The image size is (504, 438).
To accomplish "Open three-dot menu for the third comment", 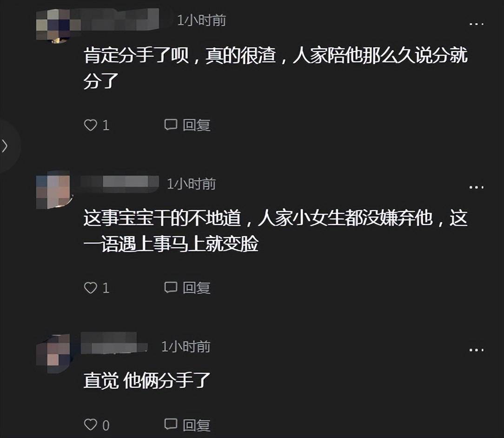I will click(477, 350).
